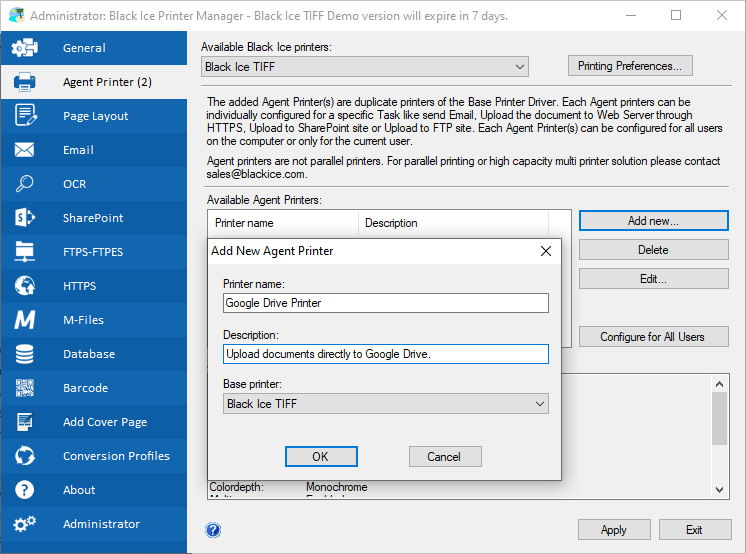Click the Conversion Profiles icon
The image size is (746, 554).
[x=25, y=456]
